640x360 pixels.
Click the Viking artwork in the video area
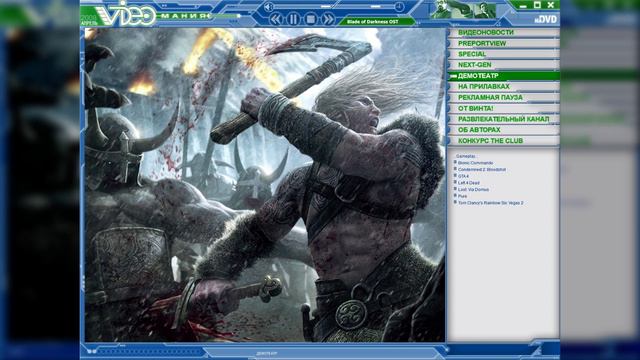(265, 185)
